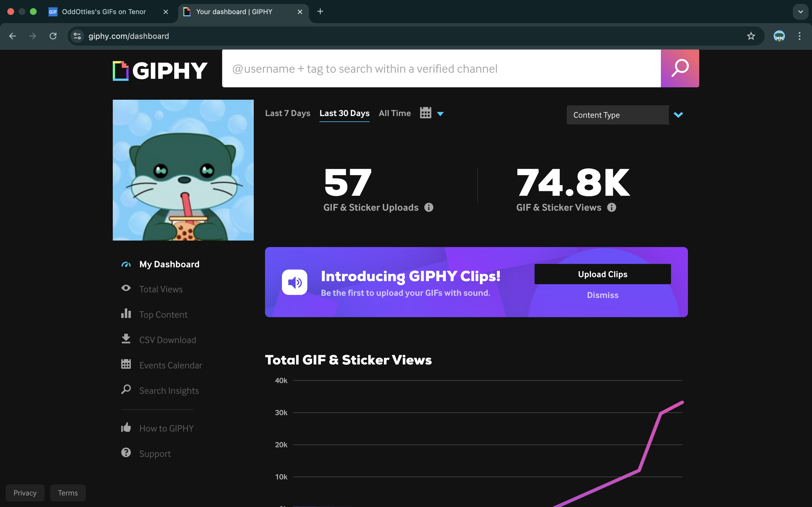Dismiss the GIPHY Clips banner
The width and height of the screenshot is (812, 507).
pyautogui.click(x=603, y=295)
